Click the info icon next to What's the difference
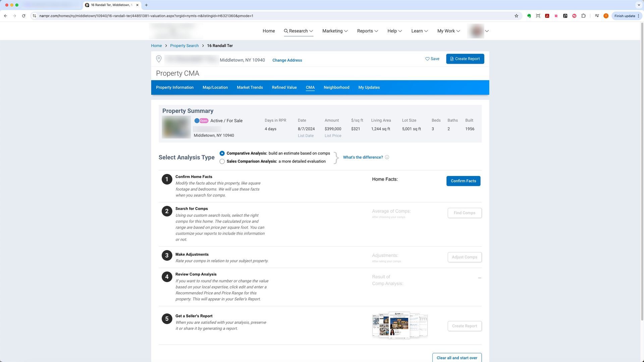The image size is (644, 362). tap(387, 157)
